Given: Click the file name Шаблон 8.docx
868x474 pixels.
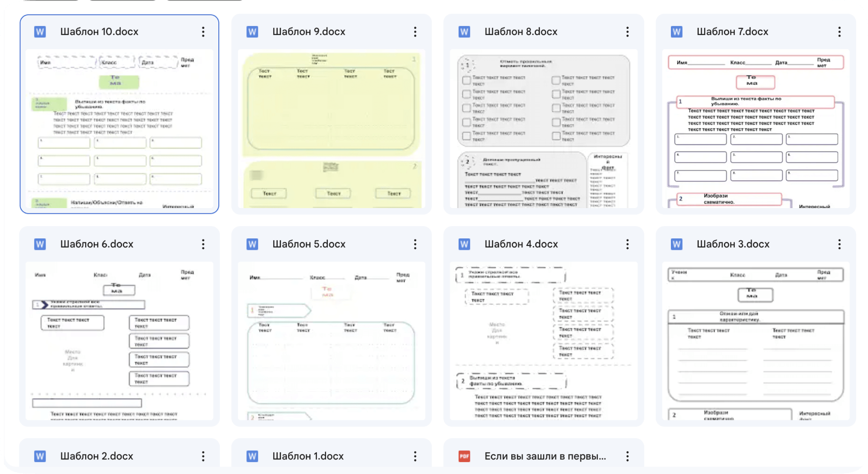Looking at the screenshot, I should tap(521, 32).
